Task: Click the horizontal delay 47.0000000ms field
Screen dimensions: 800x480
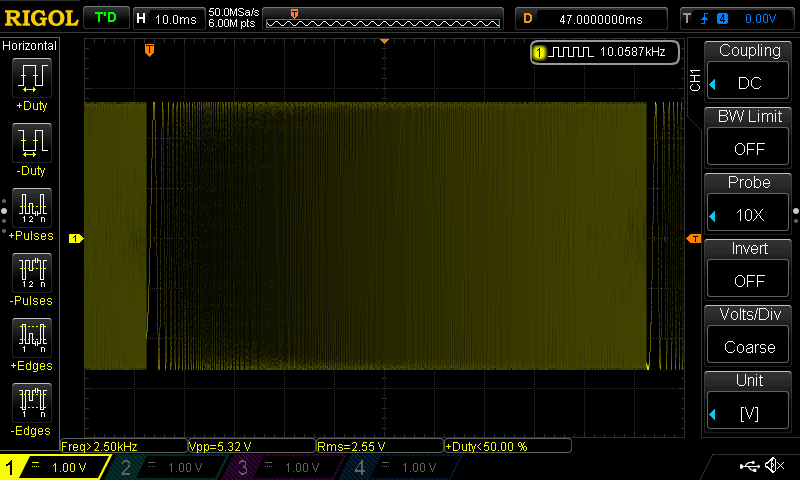Action: [592, 19]
